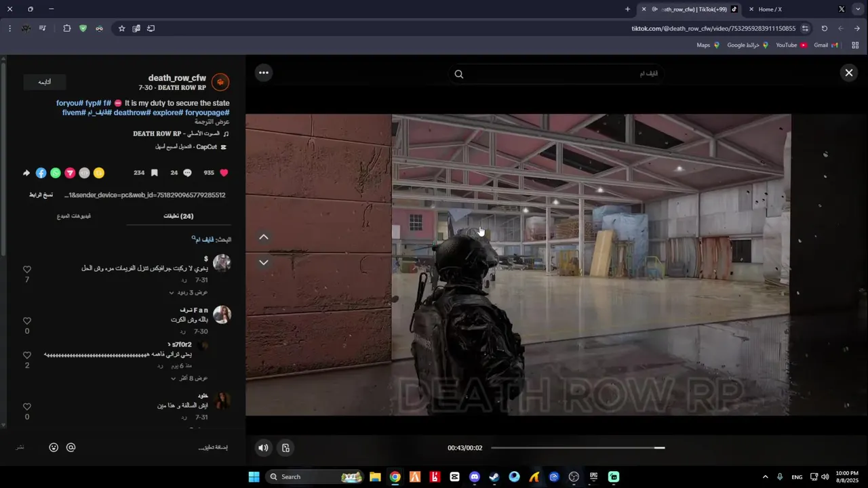This screenshot has height=488, width=868.
Task: Open Discord from the taskbar
Action: click(x=474, y=476)
